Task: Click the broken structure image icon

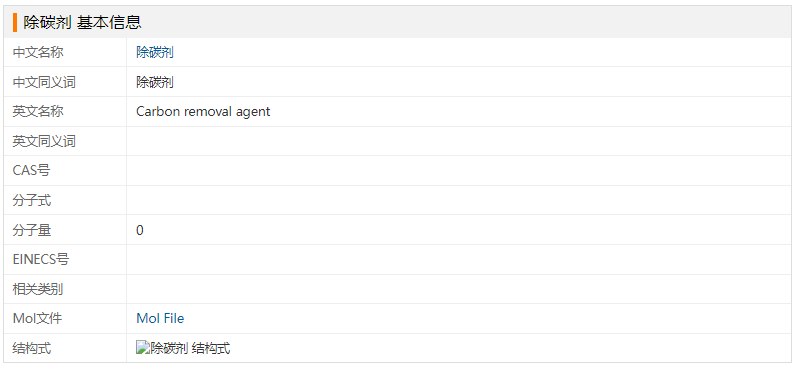Action: [141, 348]
